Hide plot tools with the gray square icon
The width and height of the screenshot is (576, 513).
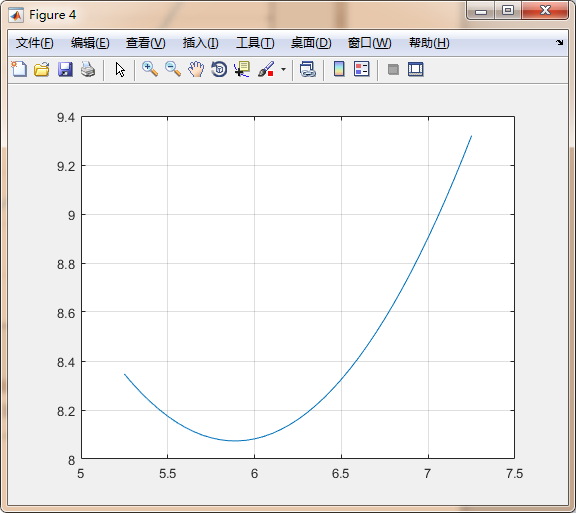(393, 69)
